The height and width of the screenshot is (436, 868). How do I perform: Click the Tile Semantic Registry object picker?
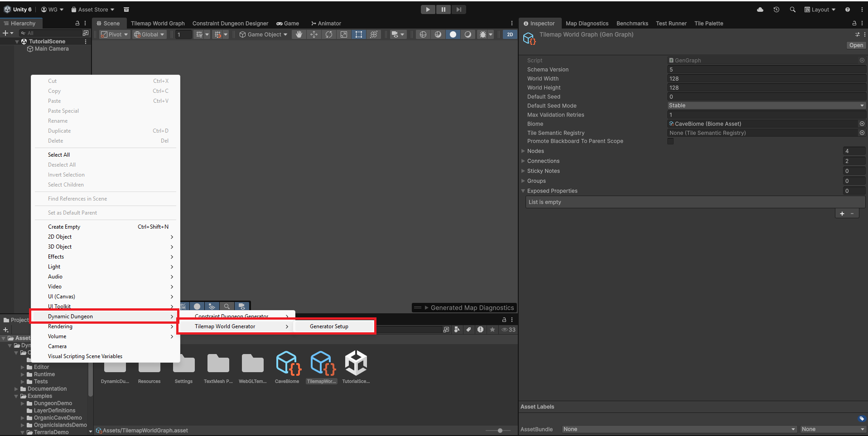tap(862, 133)
